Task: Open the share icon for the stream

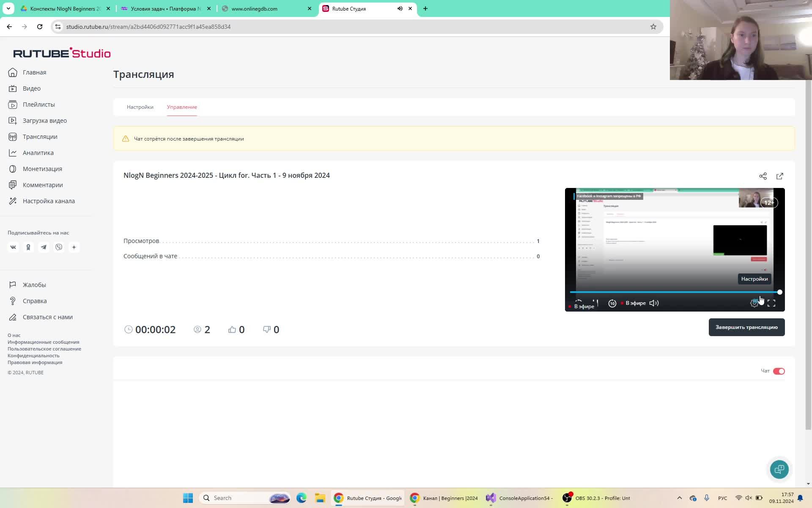Action: (x=763, y=176)
